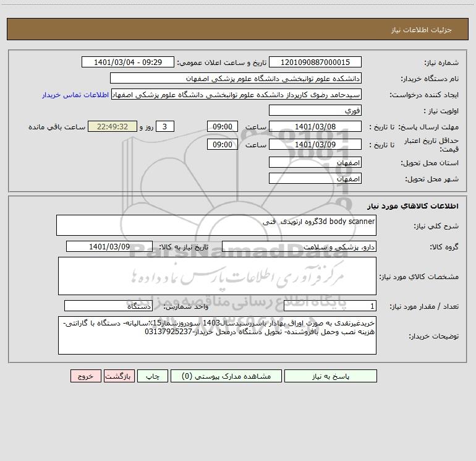Screen dimensions: 476x461
Task: Click the buyer organization name field
Action: pos(236,78)
